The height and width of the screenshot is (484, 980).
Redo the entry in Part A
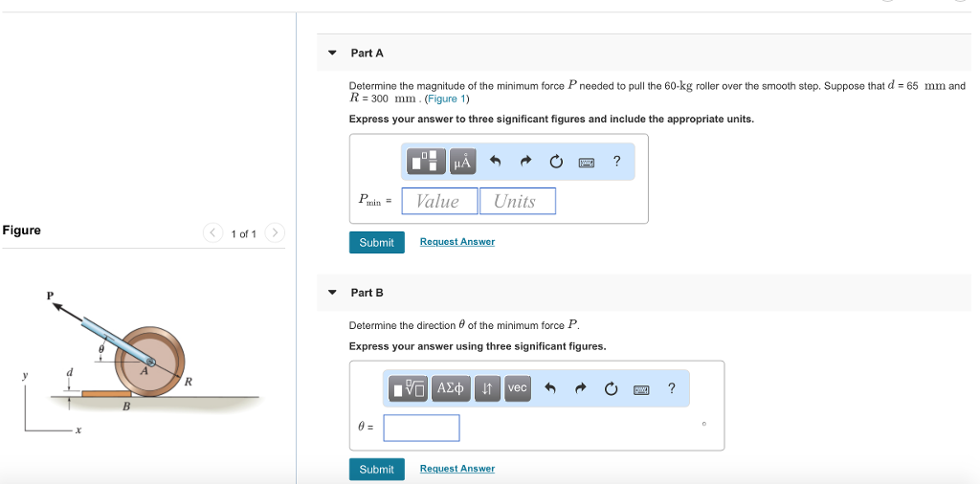click(x=525, y=162)
